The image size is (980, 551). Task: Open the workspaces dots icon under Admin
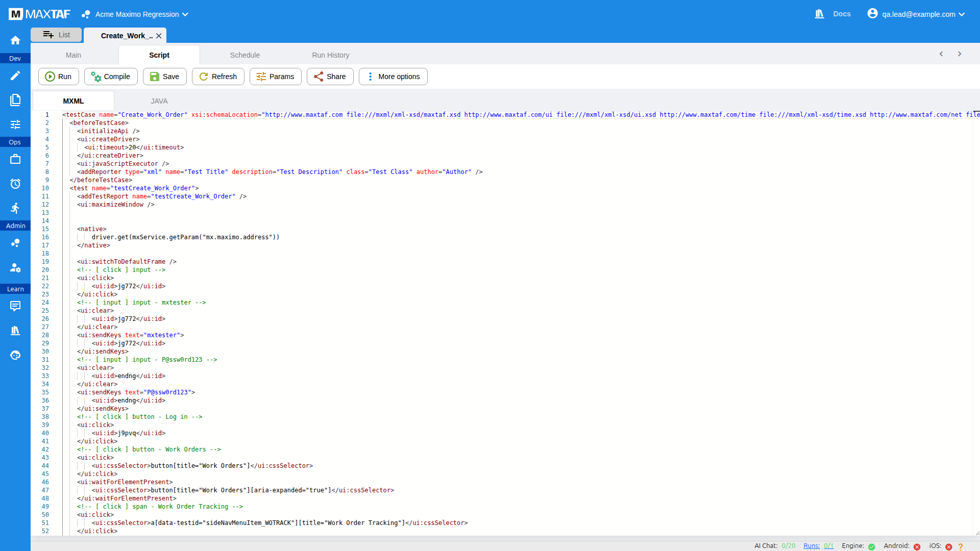15,243
